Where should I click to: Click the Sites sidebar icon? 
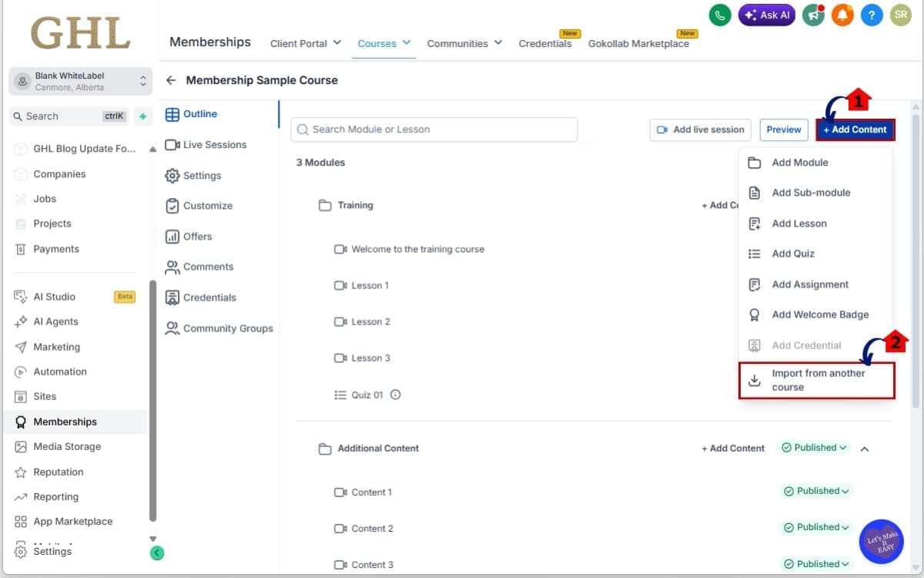tap(21, 396)
